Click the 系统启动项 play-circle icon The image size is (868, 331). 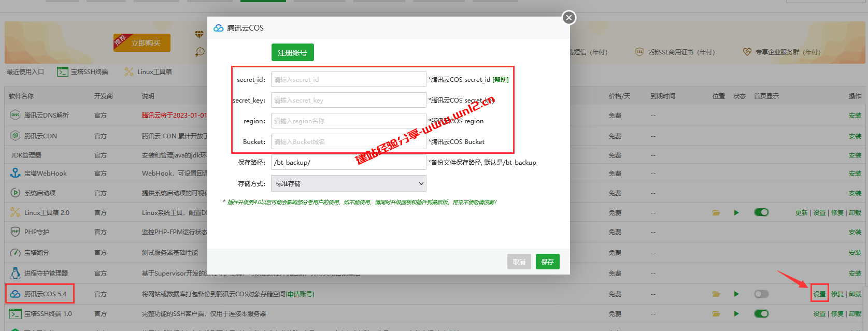[15, 193]
